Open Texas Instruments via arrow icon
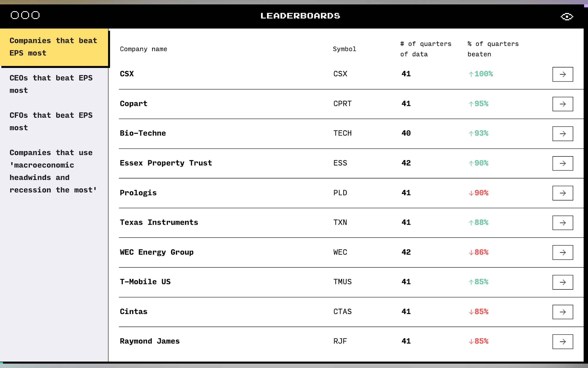588x368 pixels. (563, 223)
